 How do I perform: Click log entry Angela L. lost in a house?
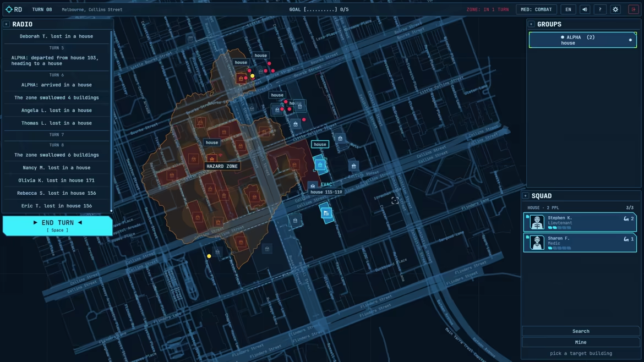pos(56,111)
